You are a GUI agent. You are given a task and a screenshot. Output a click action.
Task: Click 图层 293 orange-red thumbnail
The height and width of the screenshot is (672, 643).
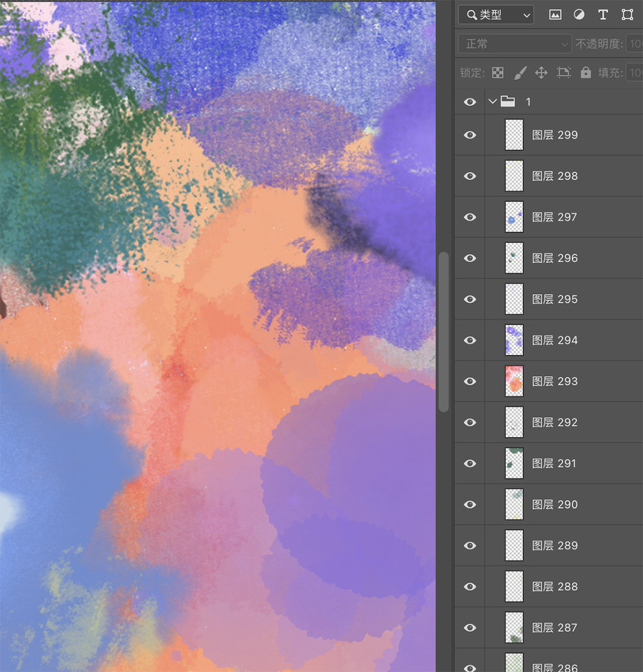pos(514,381)
